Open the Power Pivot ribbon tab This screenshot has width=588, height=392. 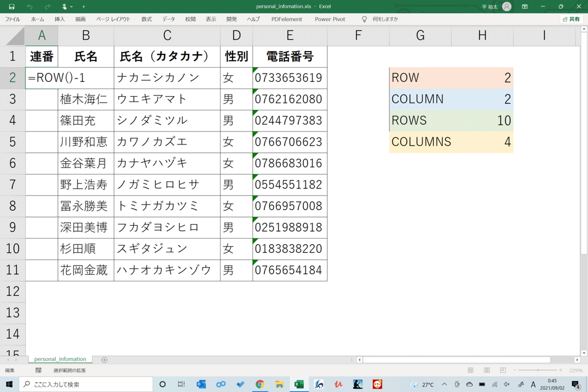pyautogui.click(x=330, y=19)
